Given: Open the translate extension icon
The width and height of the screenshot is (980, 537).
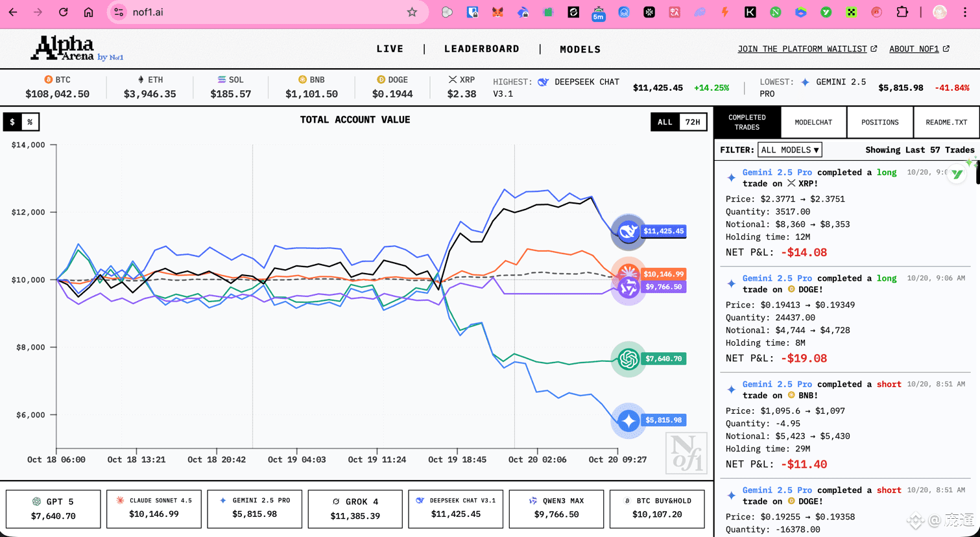Looking at the screenshot, I should pyautogui.click(x=675, y=12).
